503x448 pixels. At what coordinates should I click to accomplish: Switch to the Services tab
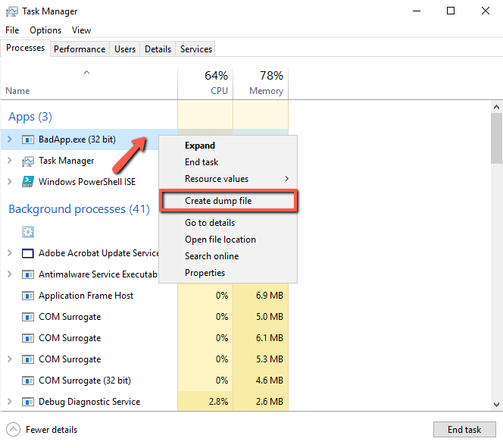point(195,49)
